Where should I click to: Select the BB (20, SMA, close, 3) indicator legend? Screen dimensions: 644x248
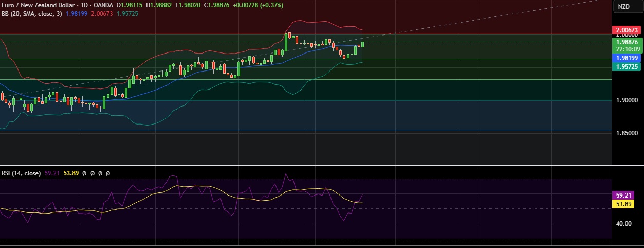31,13
